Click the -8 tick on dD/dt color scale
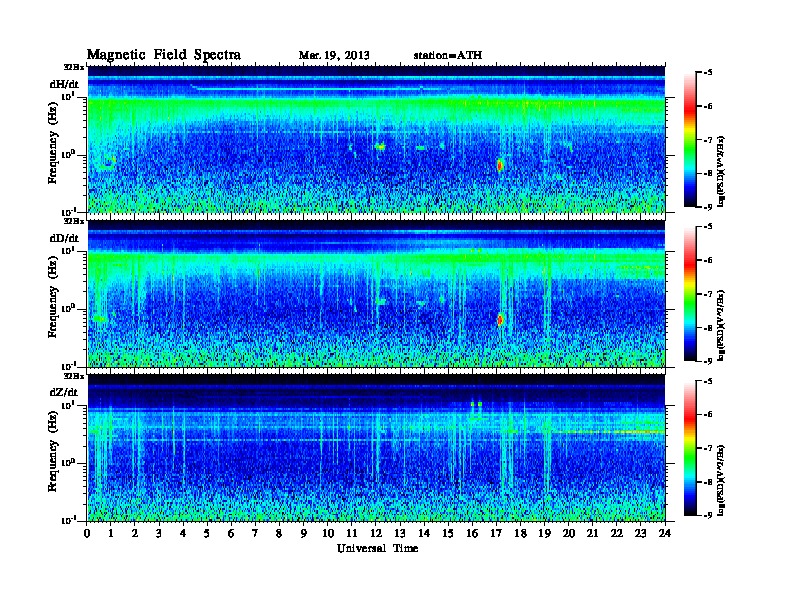The image size is (792, 612). click(708, 328)
